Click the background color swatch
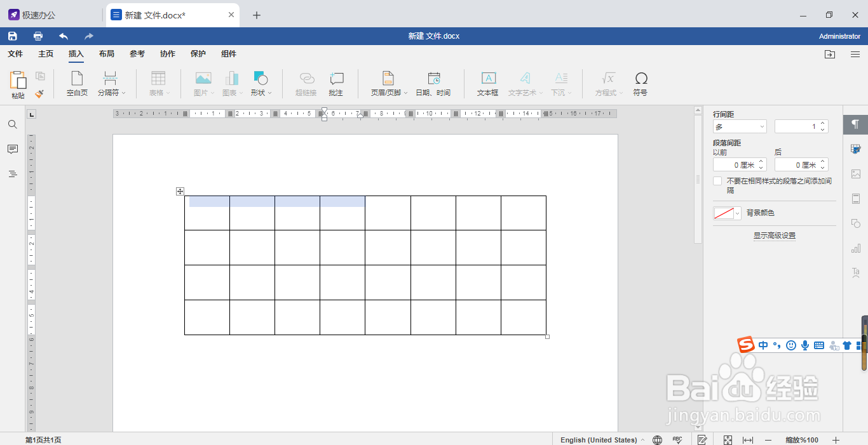Viewport: 868px width, 445px height. pos(724,214)
